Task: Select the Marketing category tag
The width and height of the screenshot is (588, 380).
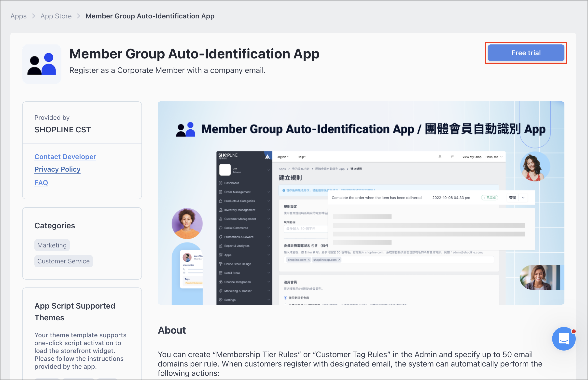Action: [52, 245]
